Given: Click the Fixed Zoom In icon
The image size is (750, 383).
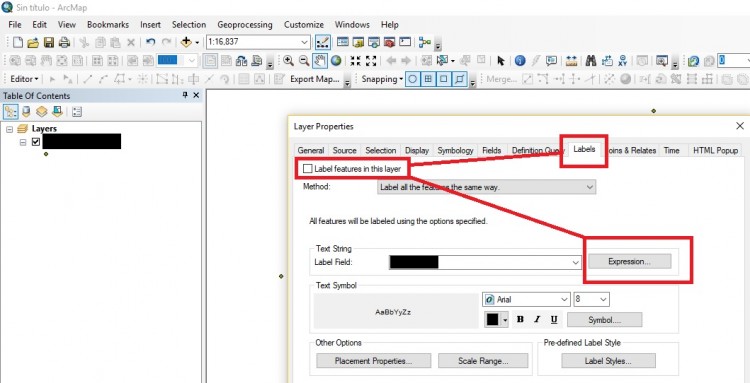Looking at the screenshot, I should tap(355, 61).
